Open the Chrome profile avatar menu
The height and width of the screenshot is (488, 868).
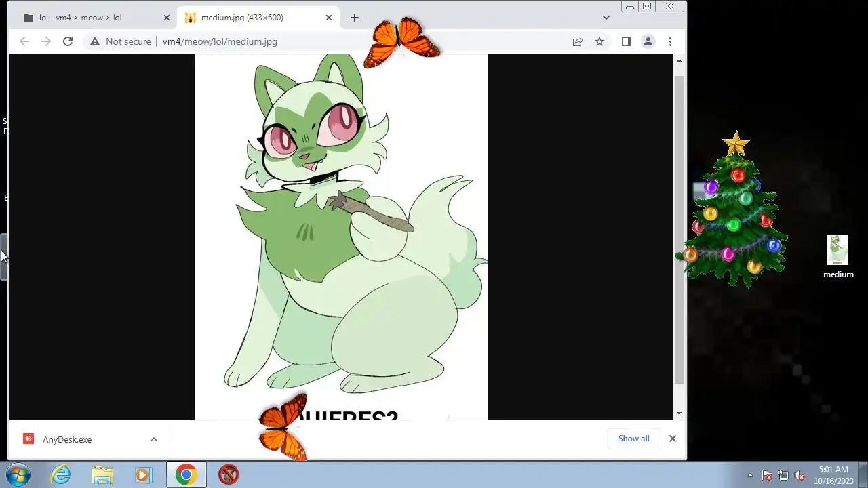pos(648,41)
